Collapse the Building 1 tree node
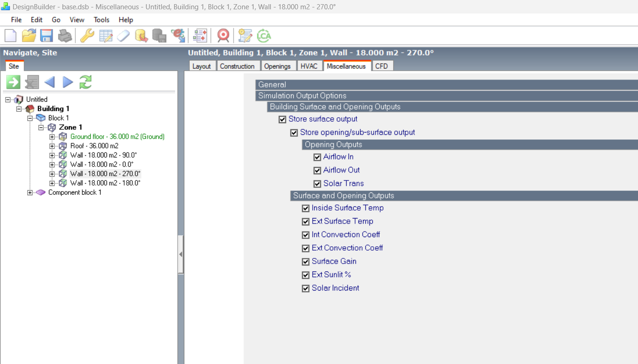The width and height of the screenshot is (638, 364). coord(19,109)
